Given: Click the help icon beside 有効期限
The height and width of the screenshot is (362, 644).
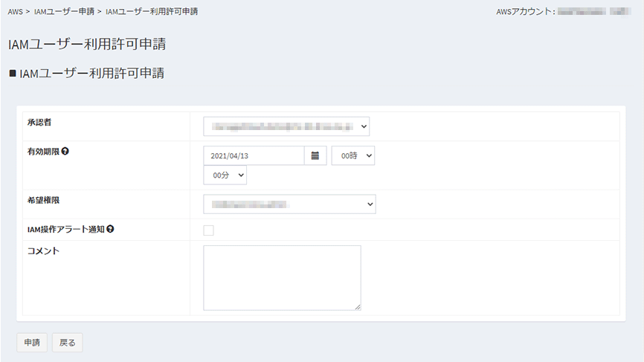Looking at the screenshot, I should coord(65,151).
